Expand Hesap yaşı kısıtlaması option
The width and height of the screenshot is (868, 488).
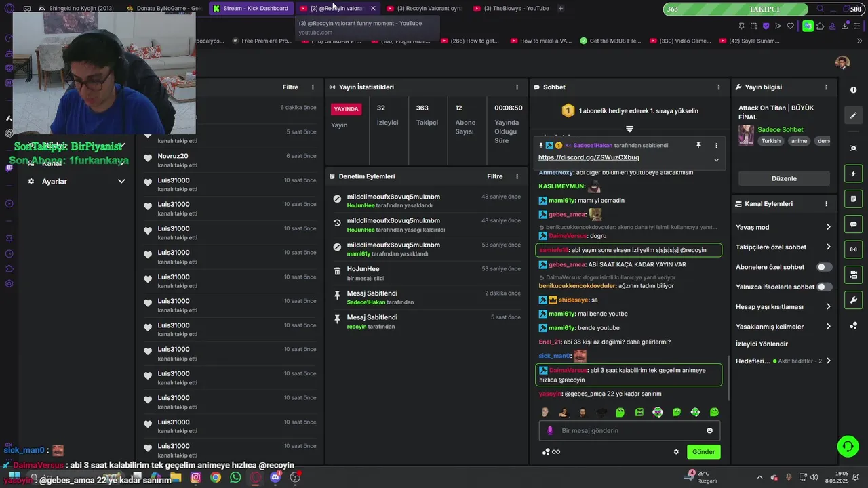[x=828, y=306]
